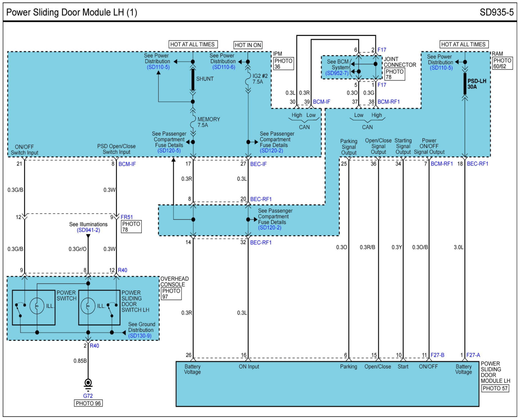Click the sliding door switch illumination lamp
This screenshot has height=420, width=521.
point(88,306)
